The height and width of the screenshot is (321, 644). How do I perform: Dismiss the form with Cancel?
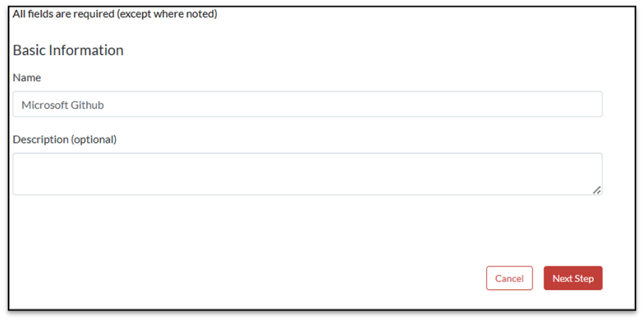pos(509,279)
